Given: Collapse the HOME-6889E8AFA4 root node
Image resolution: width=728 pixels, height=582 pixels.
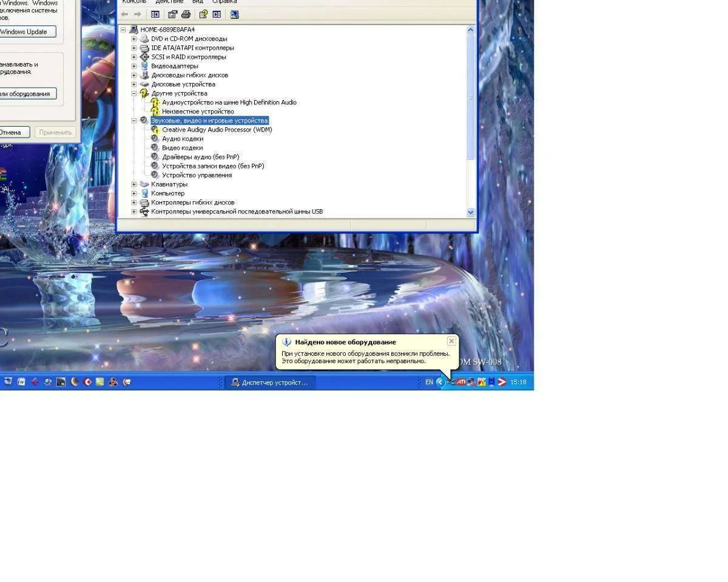Looking at the screenshot, I should point(123,30).
